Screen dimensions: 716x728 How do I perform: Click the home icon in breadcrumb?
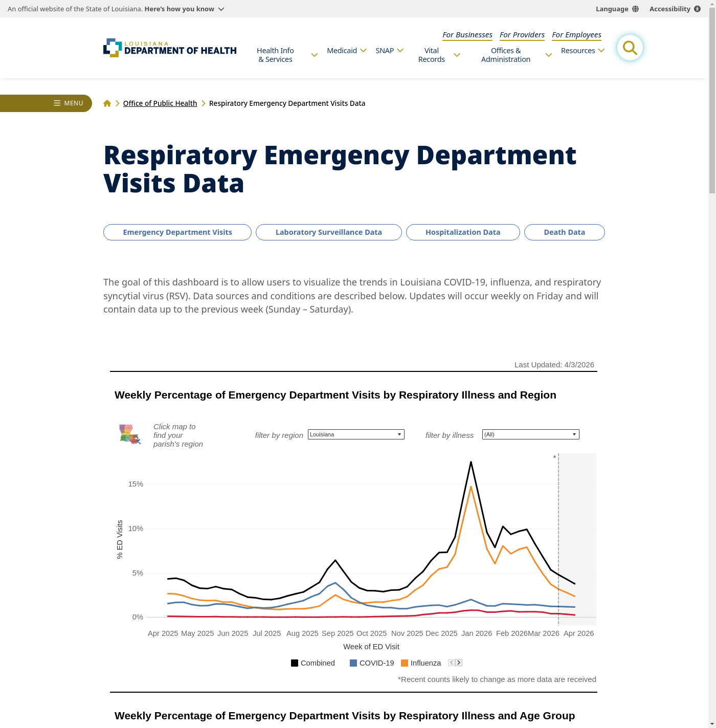tap(107, 103)
